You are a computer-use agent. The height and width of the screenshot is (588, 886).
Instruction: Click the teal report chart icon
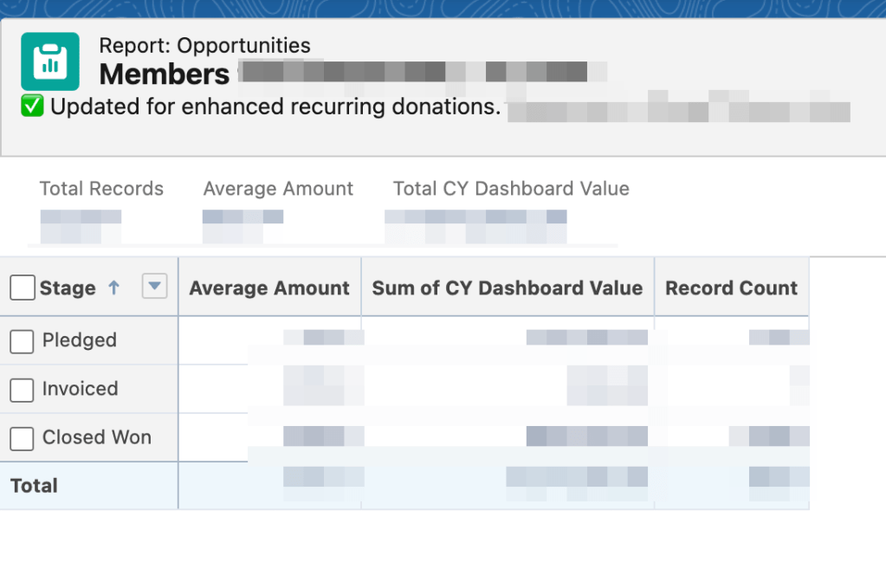coord(50,61)
